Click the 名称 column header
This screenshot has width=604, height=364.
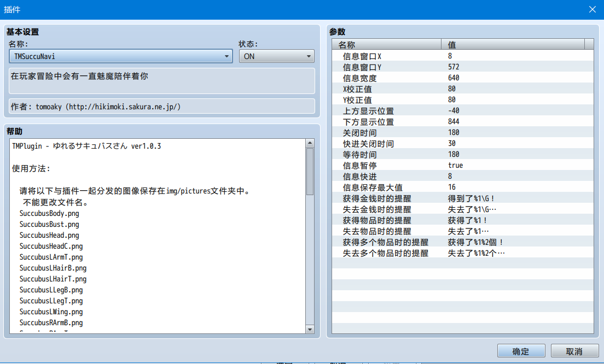coord(386,45)
